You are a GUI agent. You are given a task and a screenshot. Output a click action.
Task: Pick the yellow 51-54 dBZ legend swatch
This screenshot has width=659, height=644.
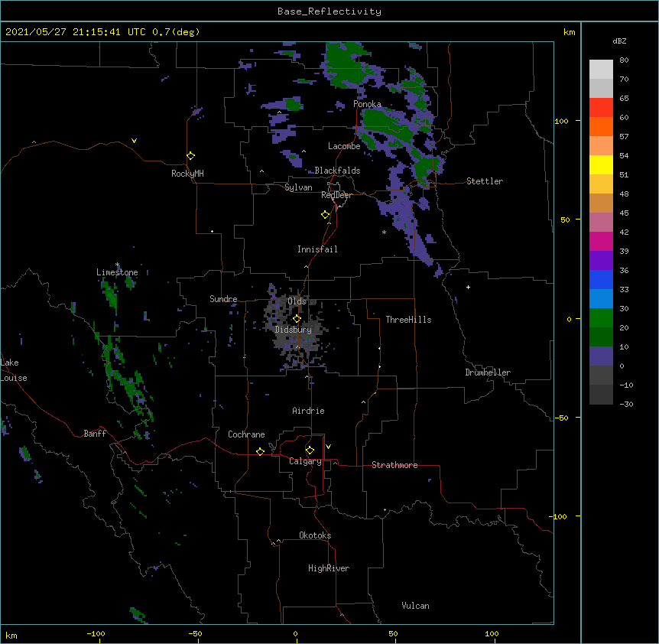601,164
